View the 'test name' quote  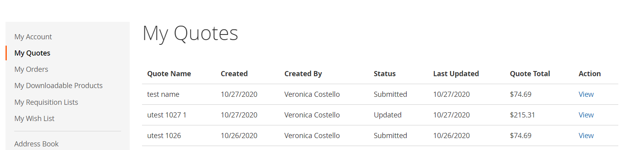586,94
